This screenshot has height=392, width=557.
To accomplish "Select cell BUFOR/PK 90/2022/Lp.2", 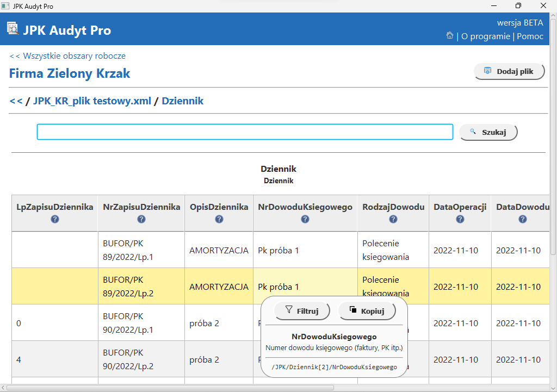I will [141, 359].
